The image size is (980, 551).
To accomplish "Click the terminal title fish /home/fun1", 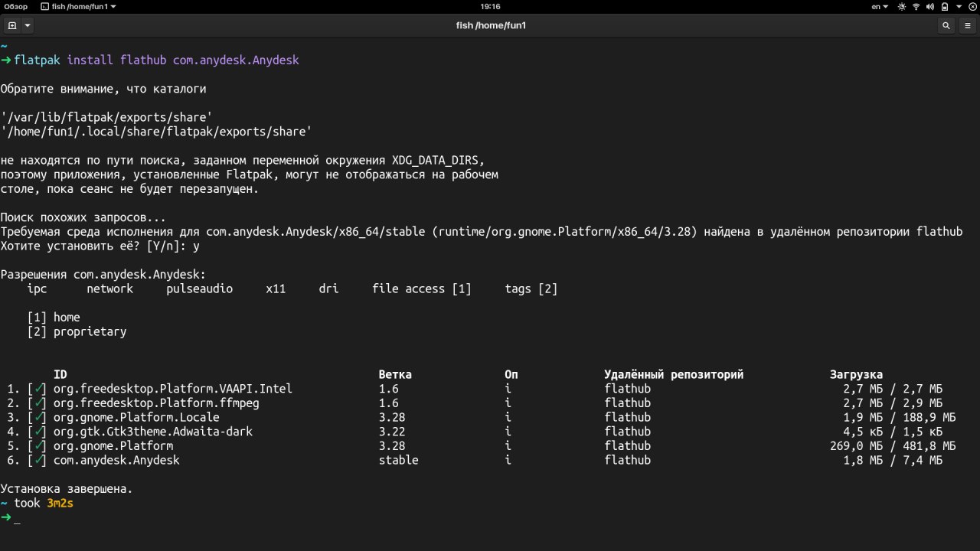I will click(x=491, y=25).
